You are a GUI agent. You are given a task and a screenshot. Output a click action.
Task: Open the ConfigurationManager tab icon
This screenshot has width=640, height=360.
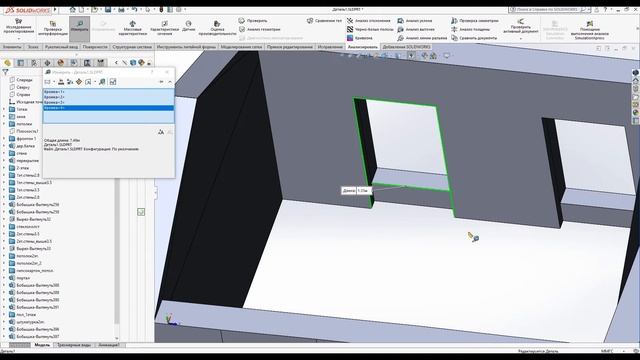[x=34, y=62]
